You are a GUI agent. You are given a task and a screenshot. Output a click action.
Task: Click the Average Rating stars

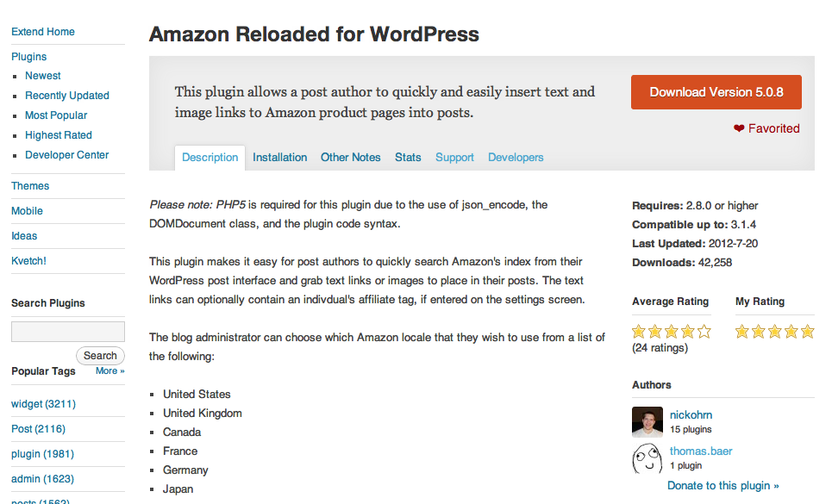tap(672, 332)
